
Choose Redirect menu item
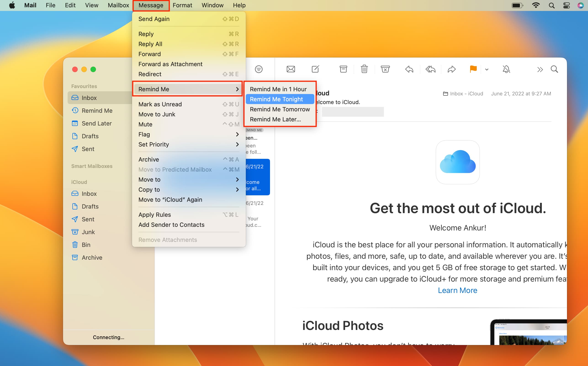coord(189,74)
